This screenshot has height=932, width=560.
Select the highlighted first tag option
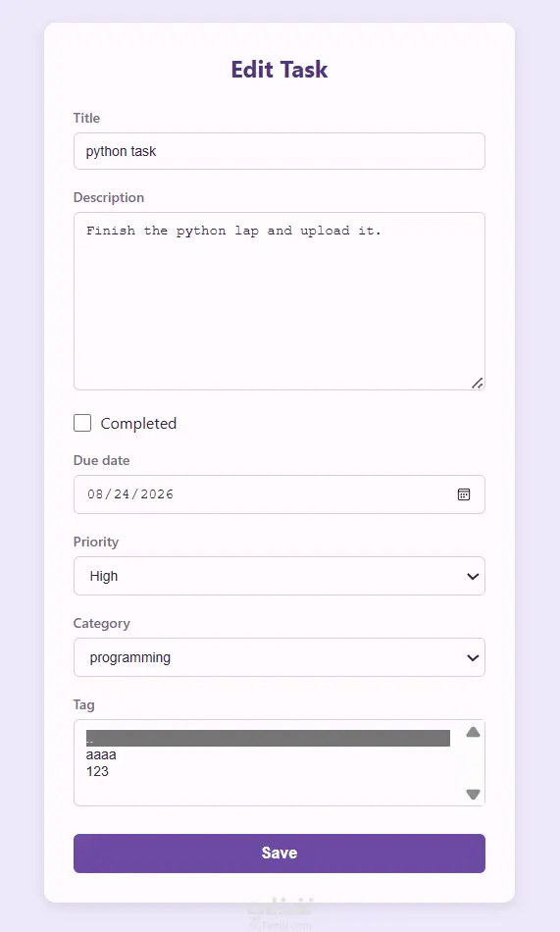[268, 738]
